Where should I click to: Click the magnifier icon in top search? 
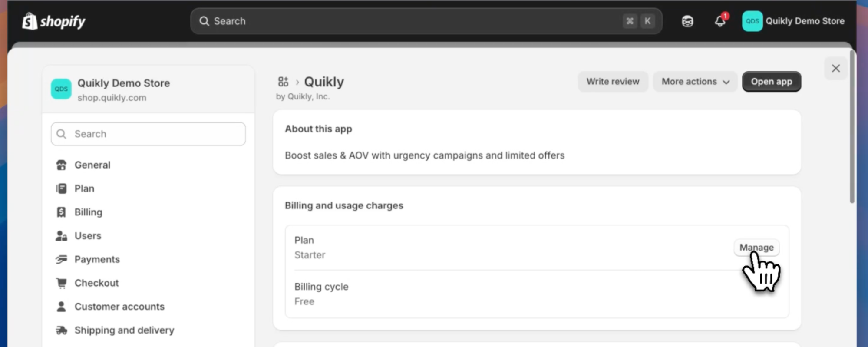pos(204,21)
